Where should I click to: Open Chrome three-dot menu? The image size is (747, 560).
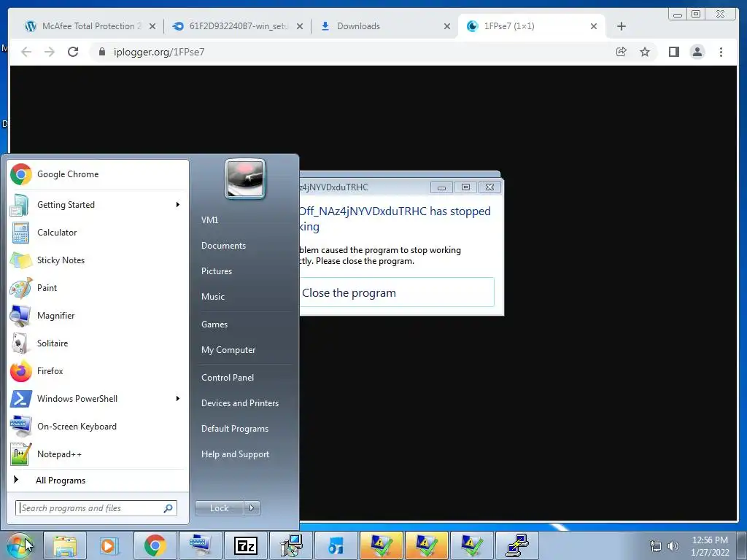tap(721, 52)
